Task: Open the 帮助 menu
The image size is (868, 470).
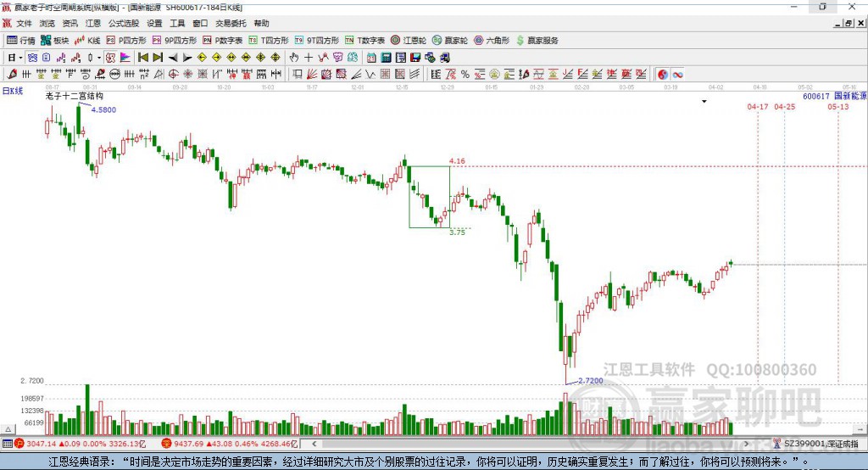Action: [x=261, y=23]
